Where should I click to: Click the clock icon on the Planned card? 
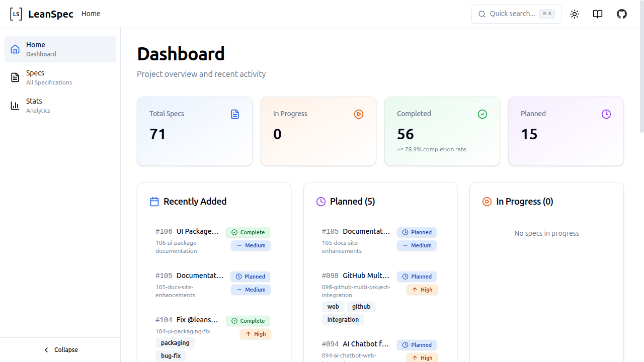[x=606, y=114]
